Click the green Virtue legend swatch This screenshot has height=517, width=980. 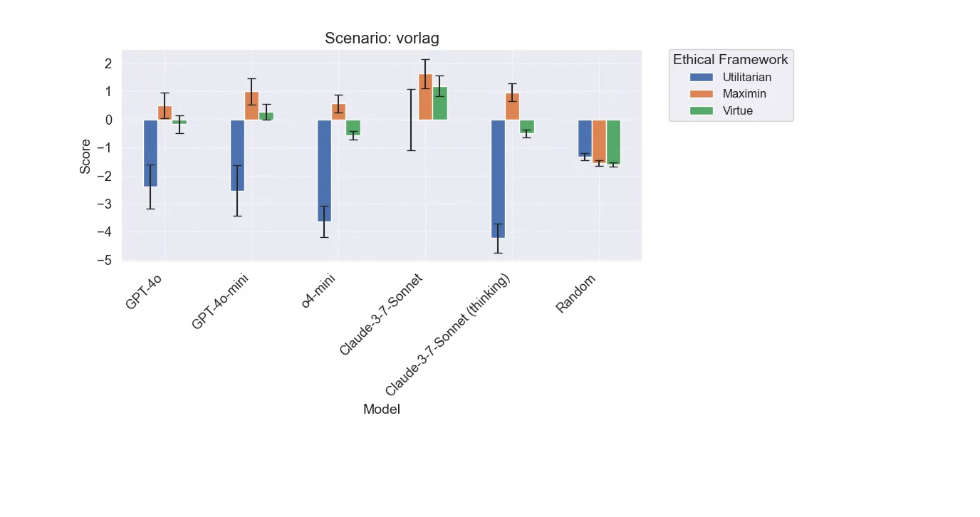pyautogui.click(x=702, y=111)
